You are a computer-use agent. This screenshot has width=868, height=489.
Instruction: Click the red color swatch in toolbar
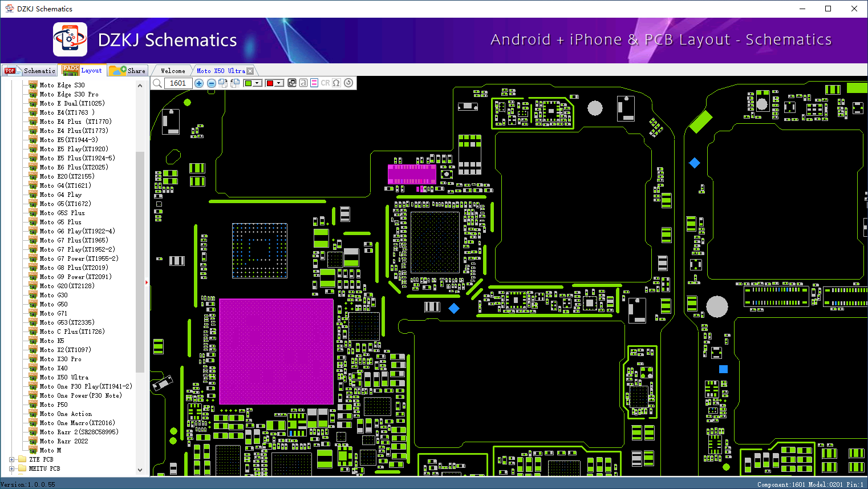270,83
